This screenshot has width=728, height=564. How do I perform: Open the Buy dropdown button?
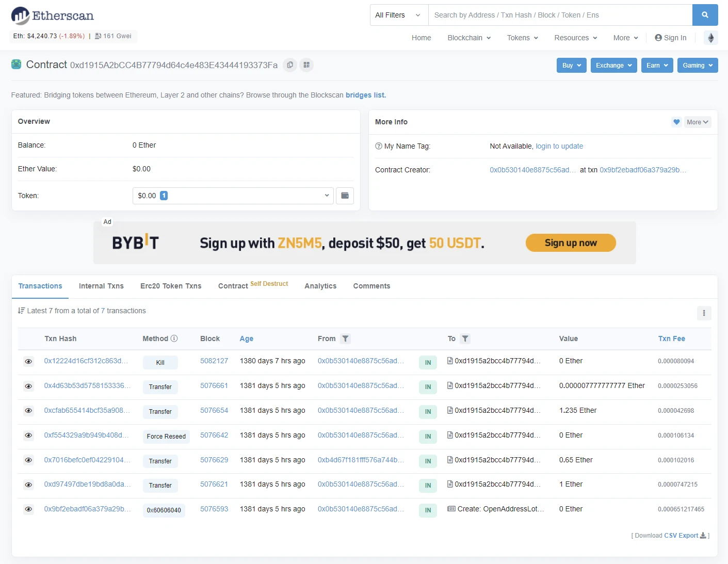[x=572, y=66]
